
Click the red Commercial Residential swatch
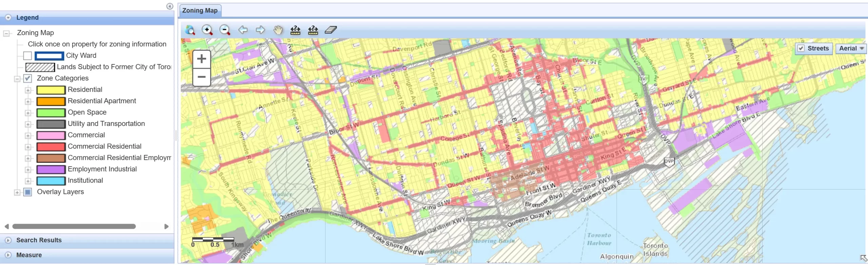[x=51, y=147]
